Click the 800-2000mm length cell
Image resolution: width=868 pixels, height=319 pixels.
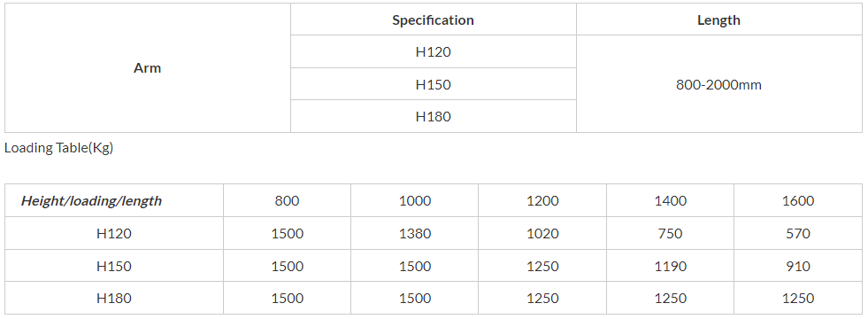[x=719, y=84]
